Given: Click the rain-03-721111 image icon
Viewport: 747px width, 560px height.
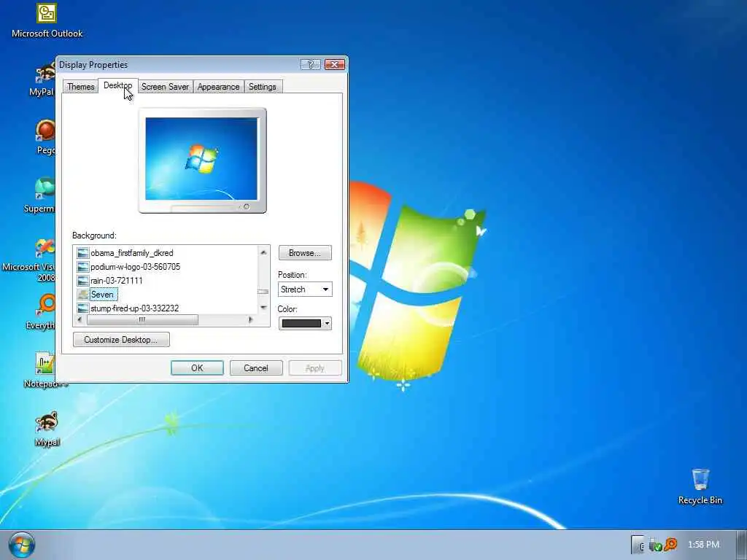Looking at the screenshot, I should tap(83, 281).
